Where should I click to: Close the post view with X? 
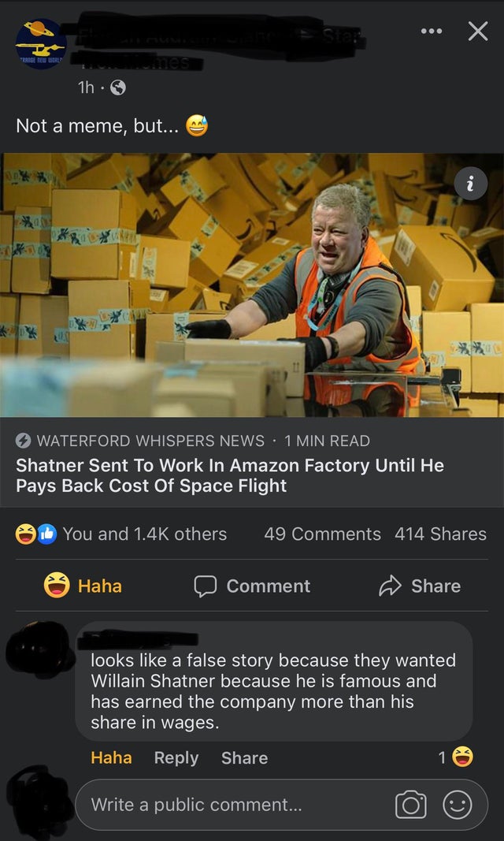point(477,31)
